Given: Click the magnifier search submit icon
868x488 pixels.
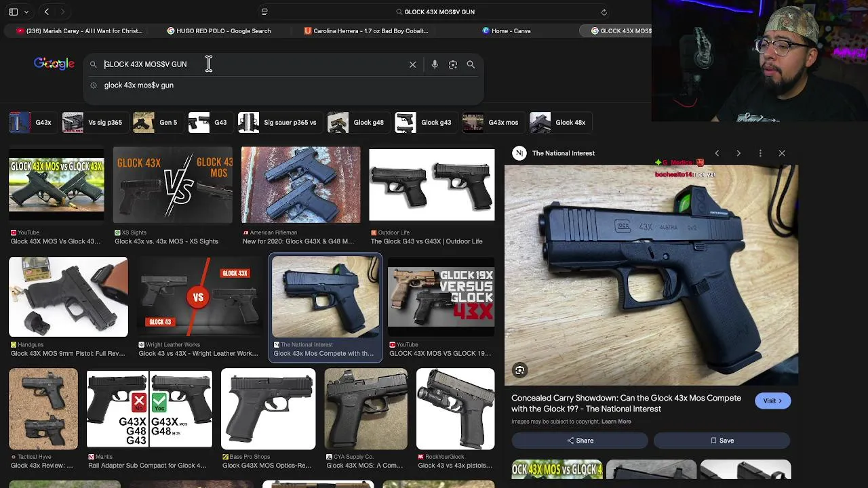Looking at the screenshot, I should tap(471, 64).
